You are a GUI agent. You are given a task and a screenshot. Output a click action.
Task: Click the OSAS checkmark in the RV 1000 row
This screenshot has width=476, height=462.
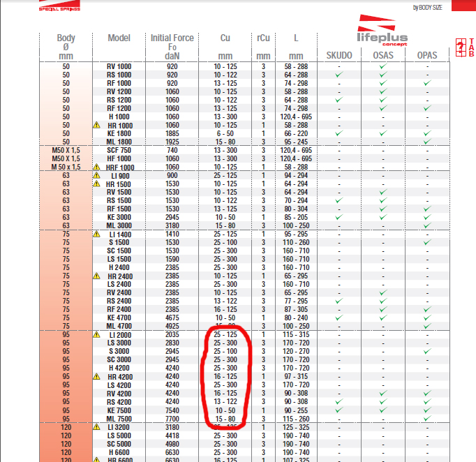pyautogui.click(x=382, y=66)
